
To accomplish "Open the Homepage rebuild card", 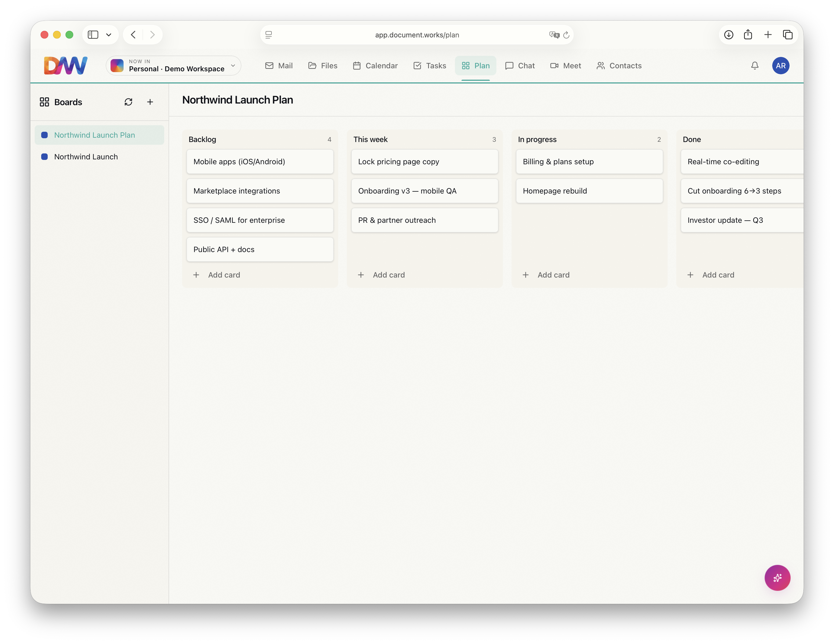I will 589,191.
